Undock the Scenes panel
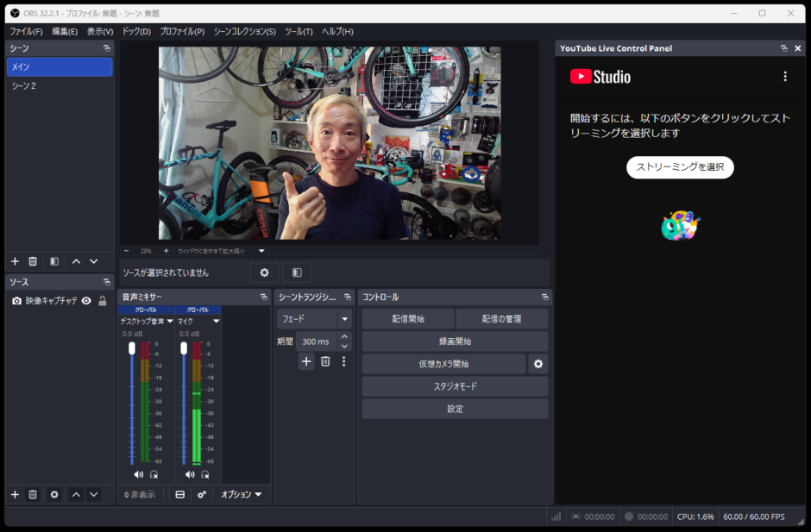The height and width of the screenshot is (532, 811). (x=106, y=48)
